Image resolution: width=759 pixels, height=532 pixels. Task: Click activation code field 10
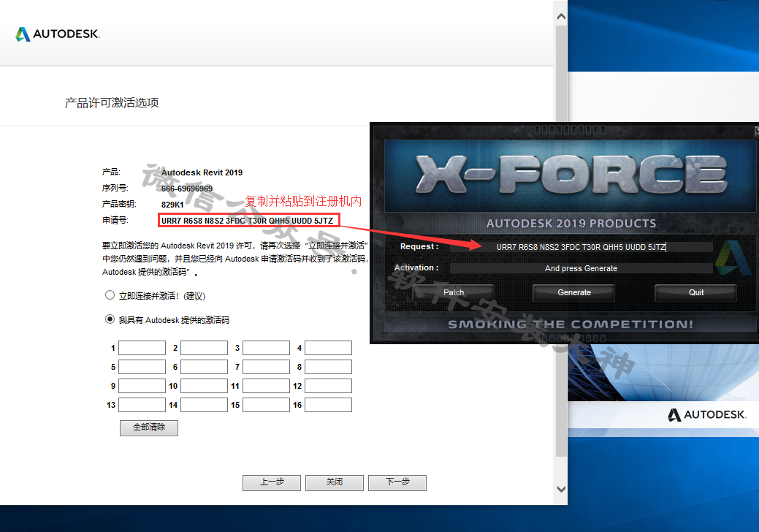(205, 386)
